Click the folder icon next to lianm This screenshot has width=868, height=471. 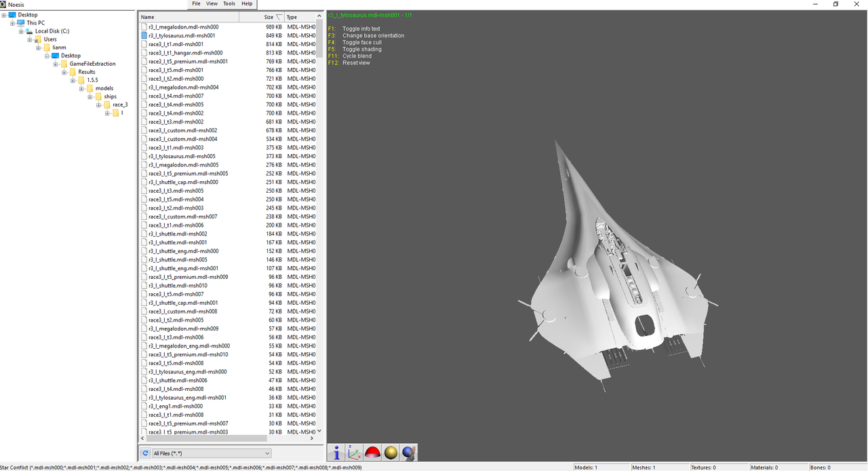[x=47, y=48]
